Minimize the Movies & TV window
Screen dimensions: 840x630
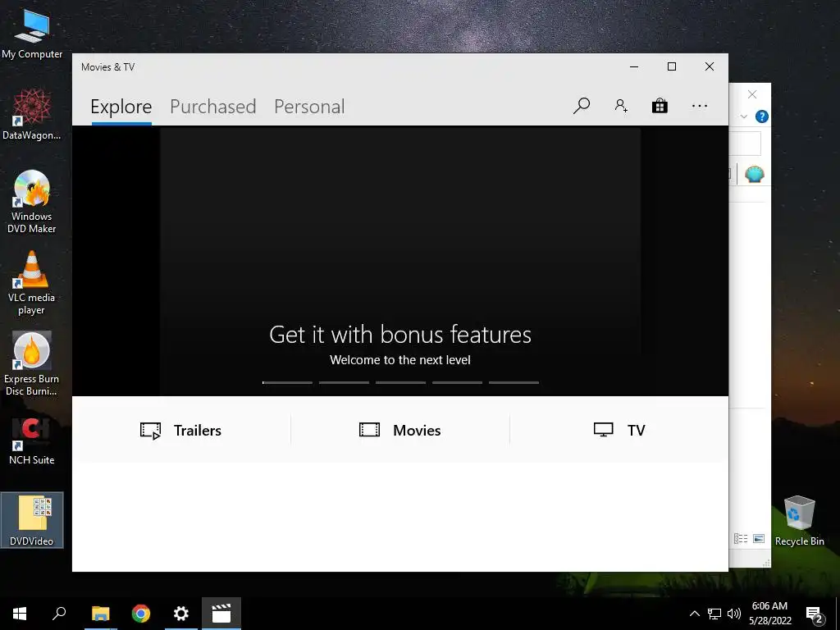tap(634, 66)
